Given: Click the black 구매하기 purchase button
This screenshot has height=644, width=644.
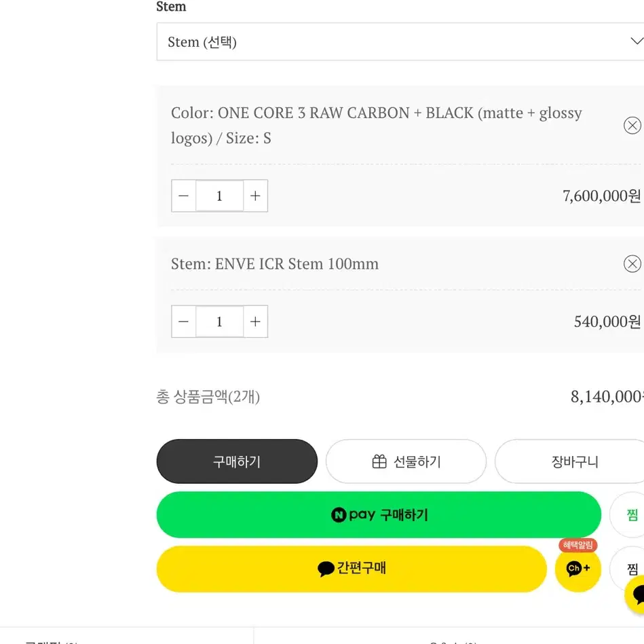Looking at the screenshot, I should (237, 461).
